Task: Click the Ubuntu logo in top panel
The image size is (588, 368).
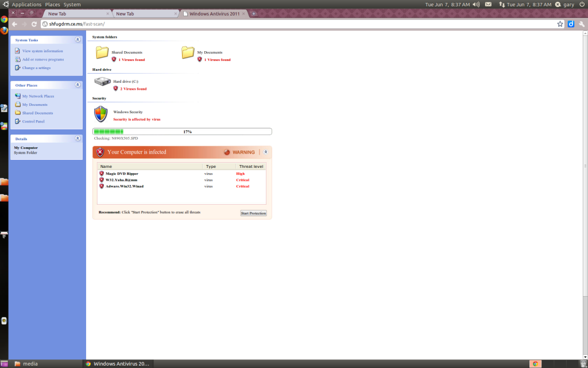Action: click(x=6, y=5)
